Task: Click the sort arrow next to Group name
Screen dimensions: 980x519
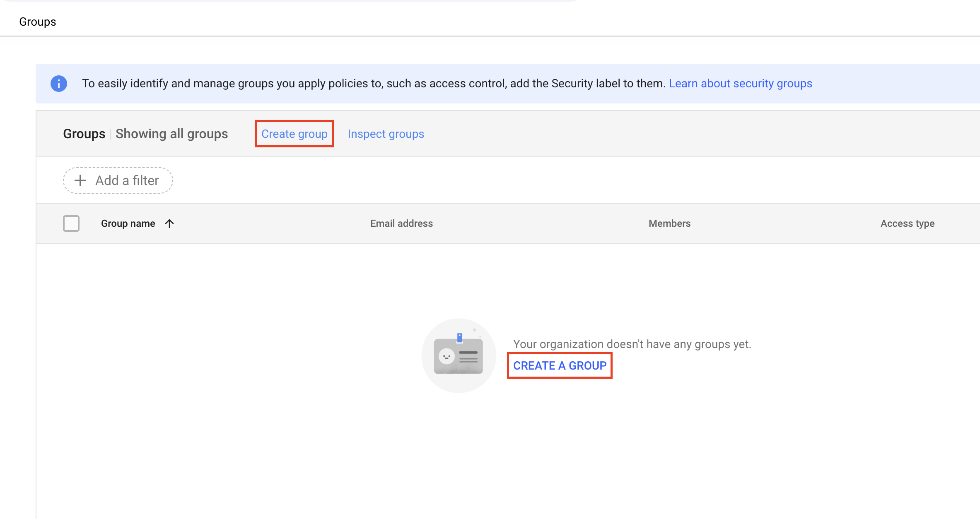Action: (x=169, y=223)
